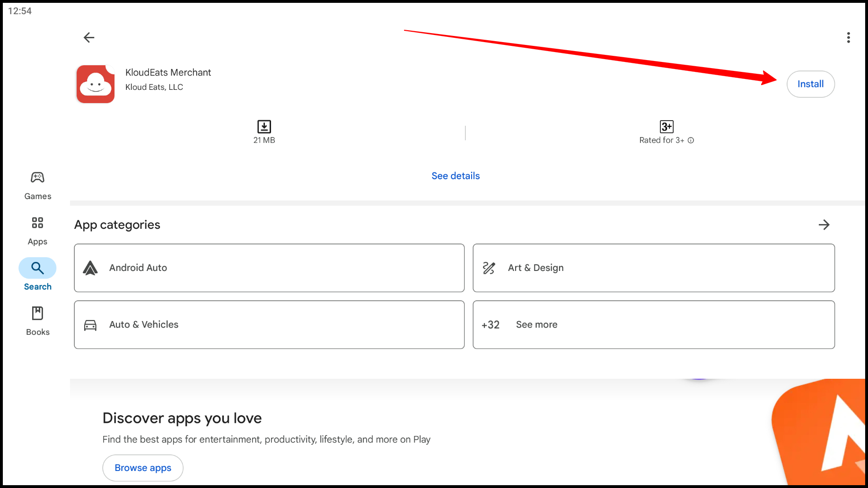
Task: Click the Discover apps you love heading
Action: [182, 418]
